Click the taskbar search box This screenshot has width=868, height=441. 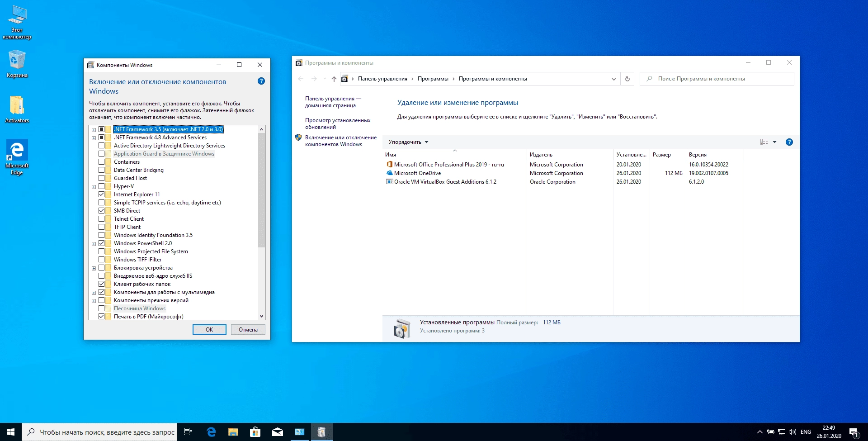99,432
